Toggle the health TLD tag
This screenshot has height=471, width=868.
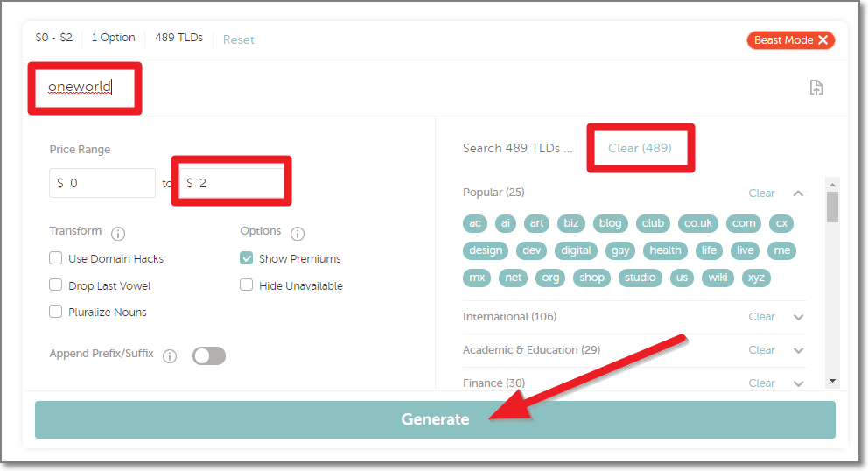pos(665,250)
